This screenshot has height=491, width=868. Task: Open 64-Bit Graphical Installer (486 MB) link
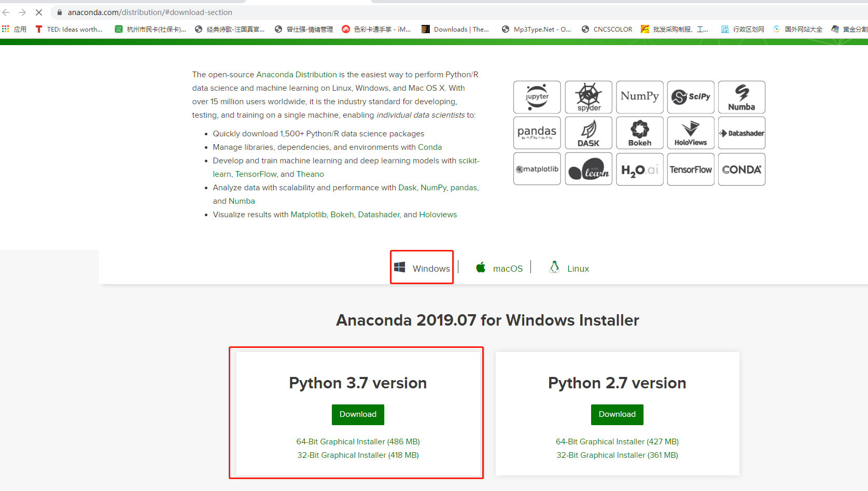point(358,442)
